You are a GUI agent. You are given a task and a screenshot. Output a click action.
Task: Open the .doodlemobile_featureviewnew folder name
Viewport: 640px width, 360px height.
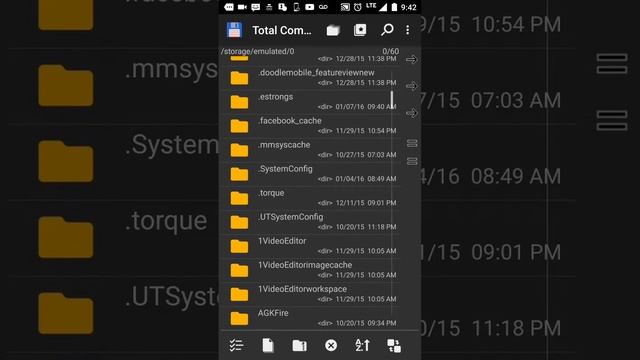[316, 73]
